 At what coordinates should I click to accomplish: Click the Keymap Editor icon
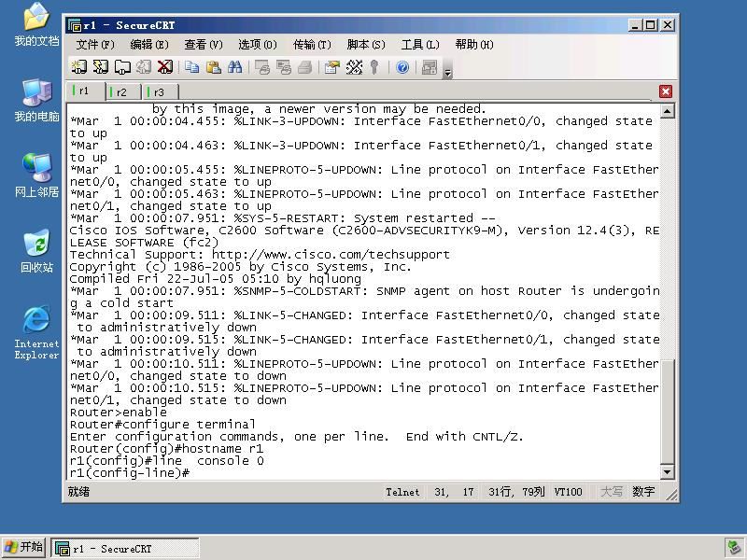[354, 67]
